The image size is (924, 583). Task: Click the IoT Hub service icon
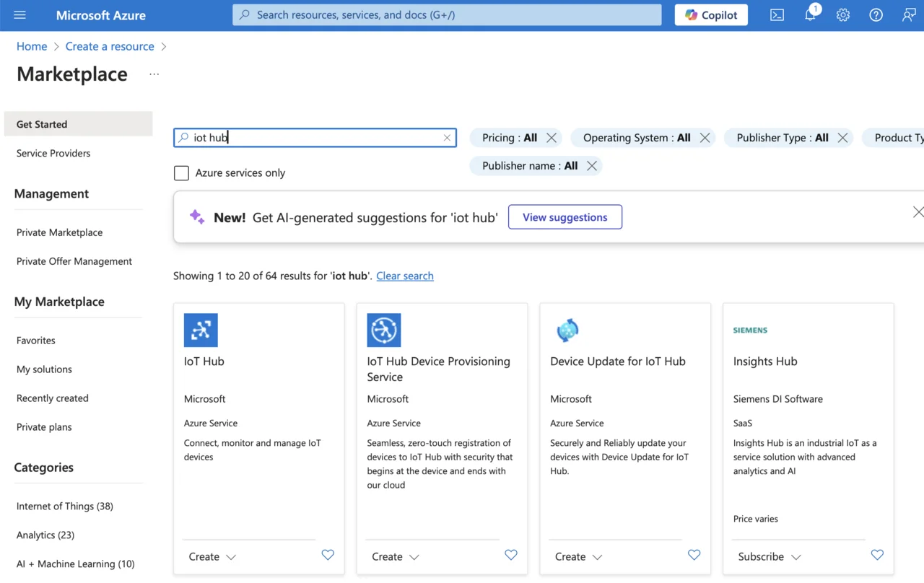[x=201, y=330]
